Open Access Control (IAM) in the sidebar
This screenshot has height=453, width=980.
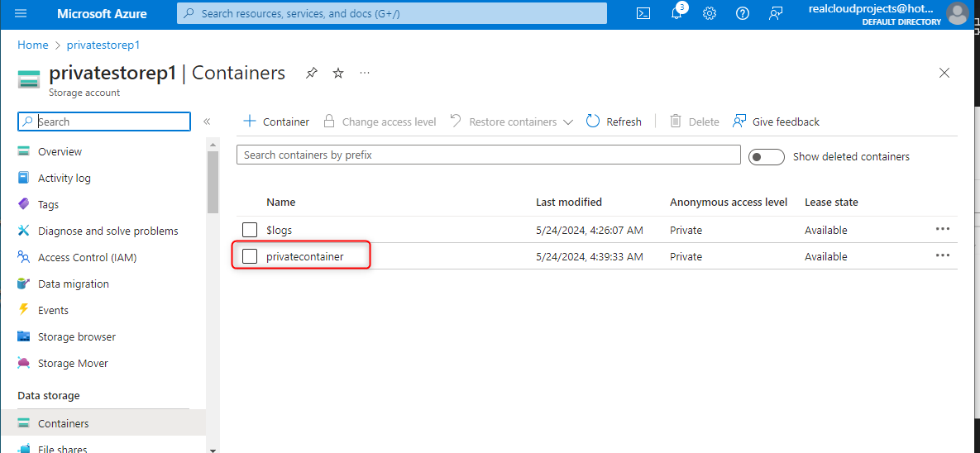click(87, 257)
